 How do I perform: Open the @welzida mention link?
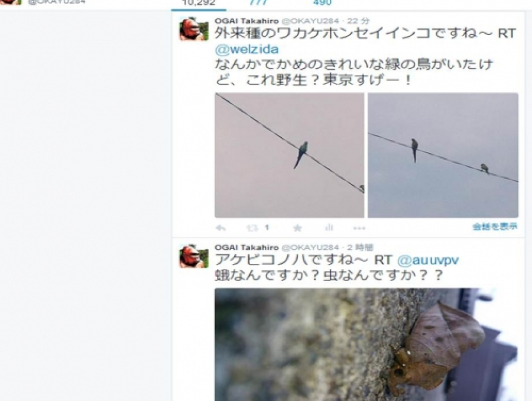(x=246, y=50)
